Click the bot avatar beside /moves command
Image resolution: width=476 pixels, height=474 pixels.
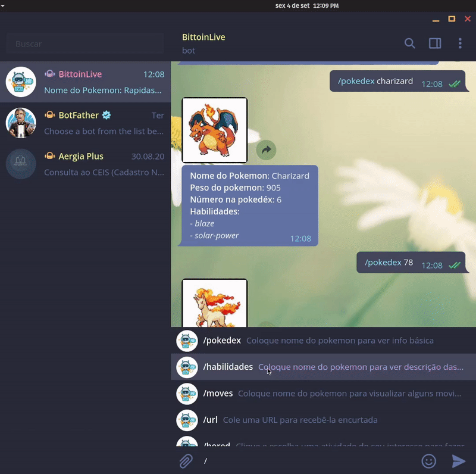pyautogui.click(x=187, y=394)
